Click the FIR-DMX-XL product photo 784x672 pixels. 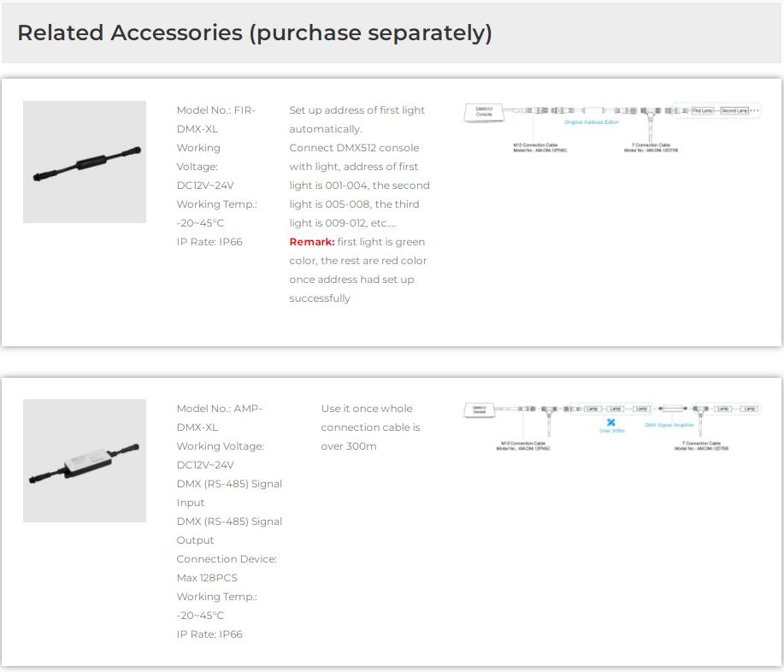pyautogui.click(x=85, y=162)
